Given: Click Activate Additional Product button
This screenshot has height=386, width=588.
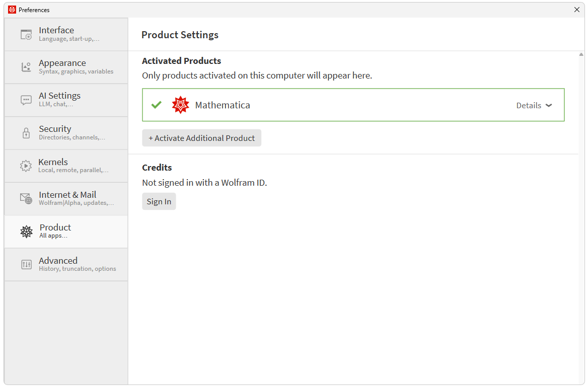Looking at the screenshot, I should (x=201, y=138).
